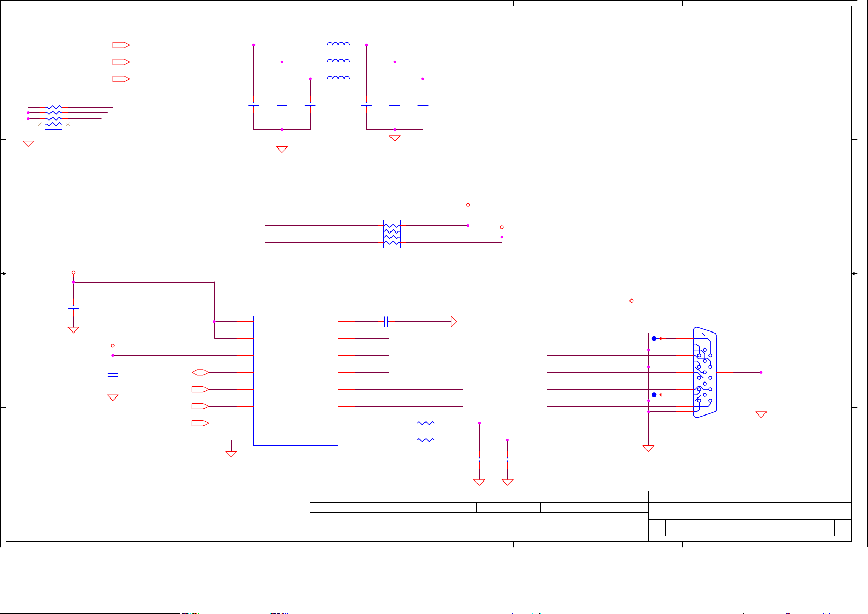868x614 pixels.
Task: Select the central four-resistor network pack
Action: 392,234
